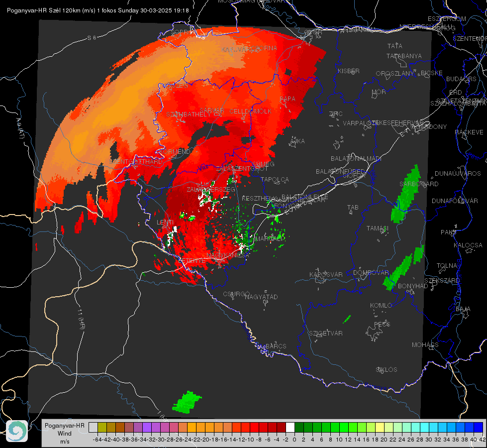487x448 pixels.
Task: Select the ZALAEGERSZEG city label
Action: click(211, 189)
